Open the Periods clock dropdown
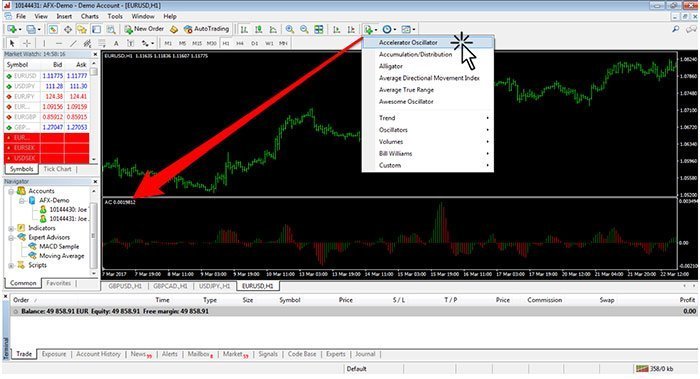700x379 pixels. (x=389, y=29)
